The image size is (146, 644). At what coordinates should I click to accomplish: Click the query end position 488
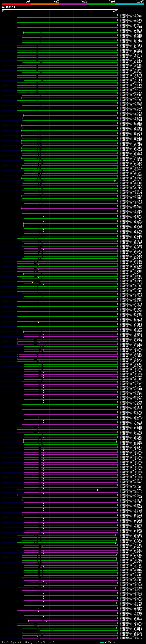[115, 11]
